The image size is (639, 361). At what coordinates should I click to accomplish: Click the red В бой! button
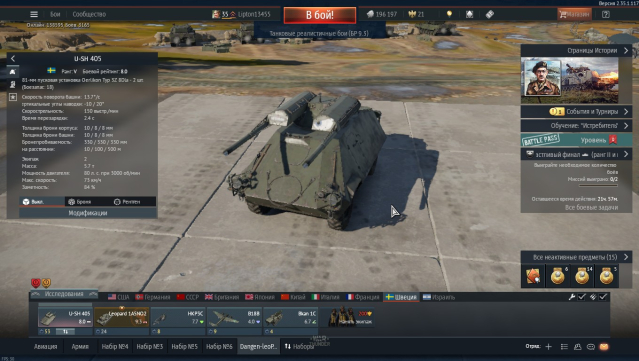point(320,15)
